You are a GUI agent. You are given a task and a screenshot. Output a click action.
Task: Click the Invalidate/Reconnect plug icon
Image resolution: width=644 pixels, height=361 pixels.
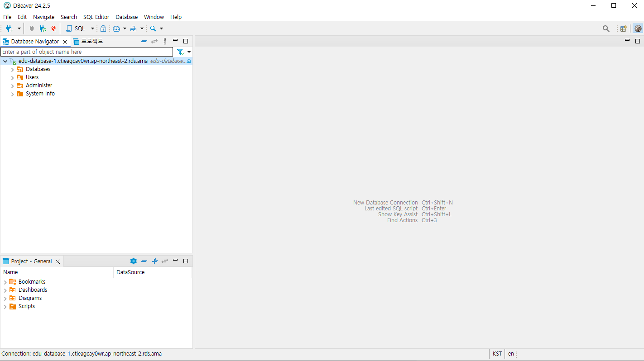pos(43,28)
